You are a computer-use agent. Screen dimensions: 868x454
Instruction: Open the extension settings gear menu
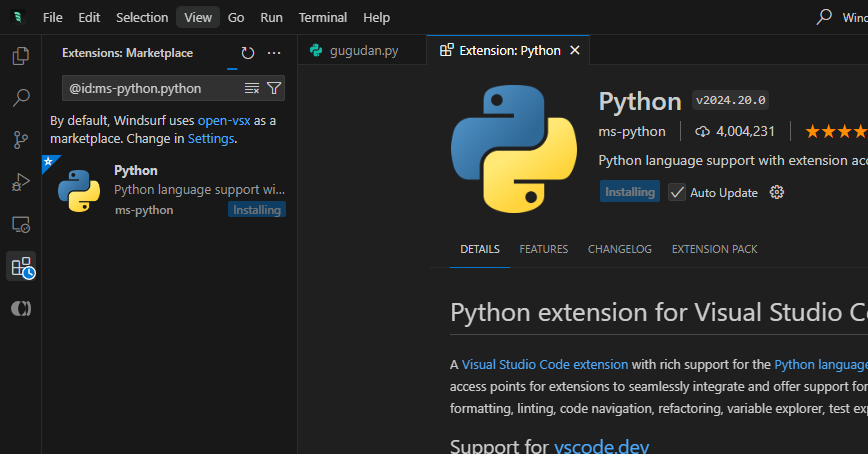coord(777,192)
